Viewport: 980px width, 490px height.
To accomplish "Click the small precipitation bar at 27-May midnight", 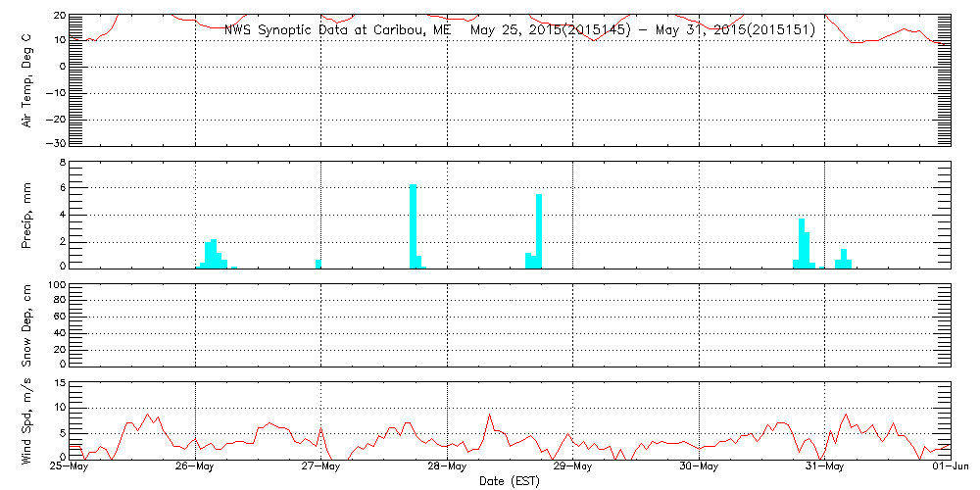I will tap(318, 263).
